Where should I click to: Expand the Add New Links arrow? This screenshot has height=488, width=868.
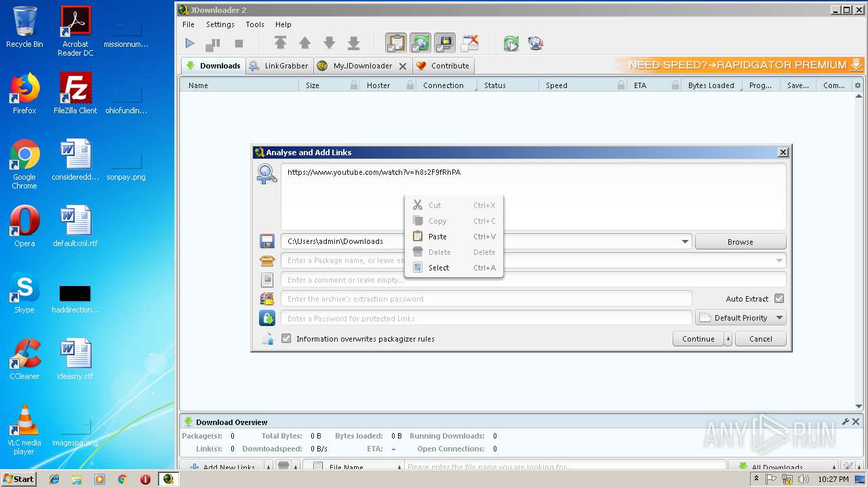click(269, 467)
